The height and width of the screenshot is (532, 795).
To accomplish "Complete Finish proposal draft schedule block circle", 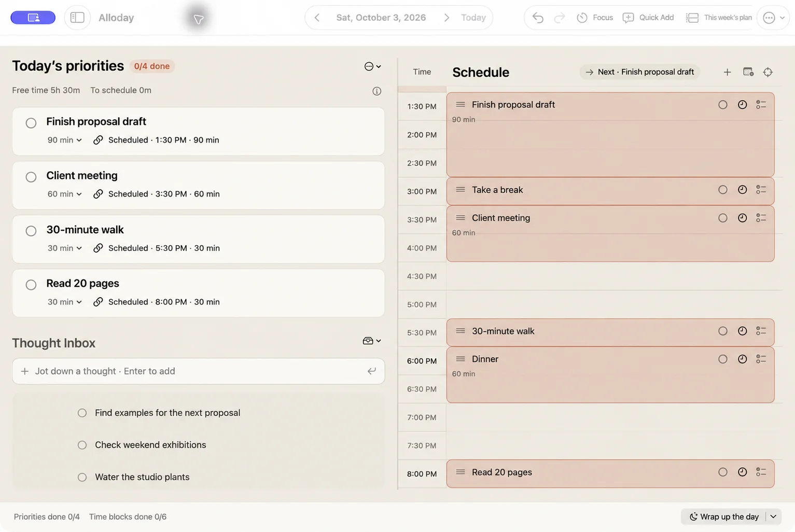I will [x=723, y=105].
